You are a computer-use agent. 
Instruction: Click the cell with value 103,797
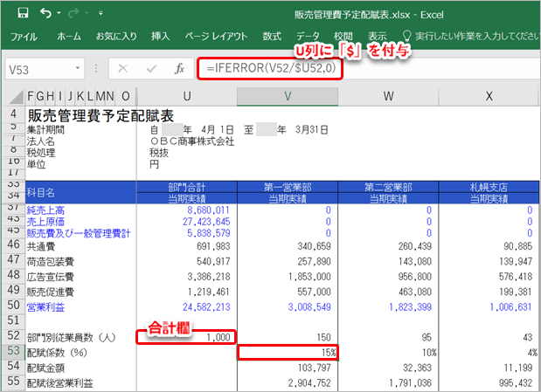point(314,368)
